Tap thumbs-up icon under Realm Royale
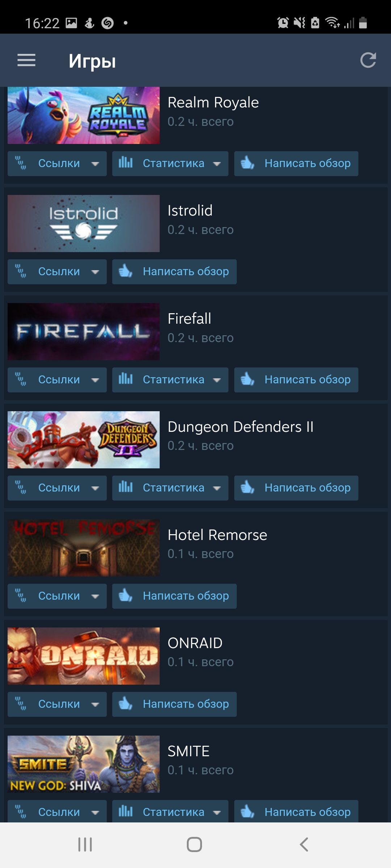The width and height of the screenshot is (391, 868). [x=248, y=163]
